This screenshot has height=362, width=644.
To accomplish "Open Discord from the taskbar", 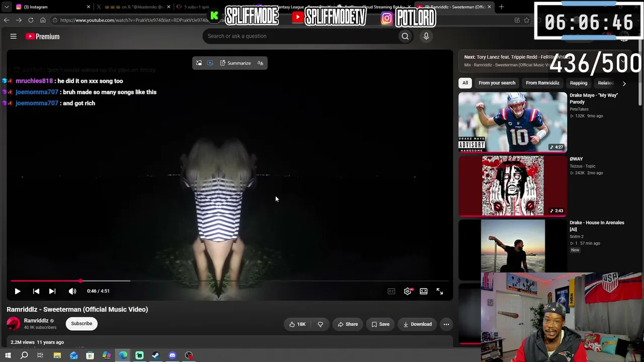I will tap(173, 355).
